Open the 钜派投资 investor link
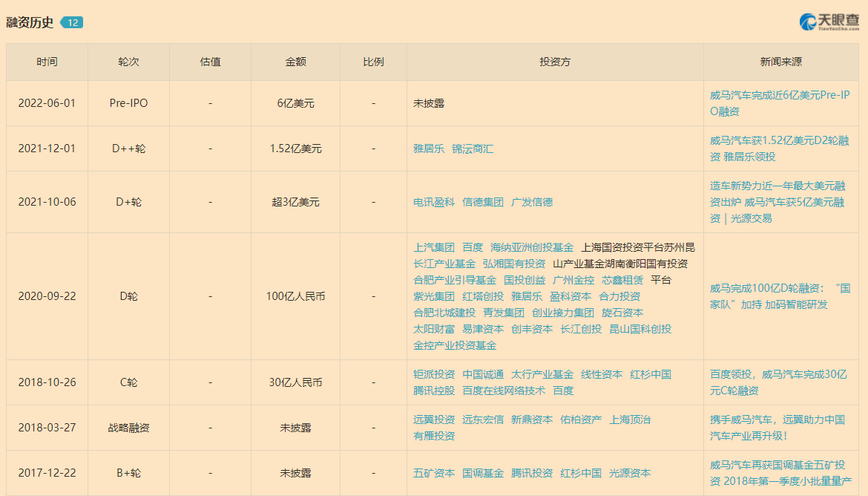The width and height of the screenshot is (868, 496). pos(434,374)
